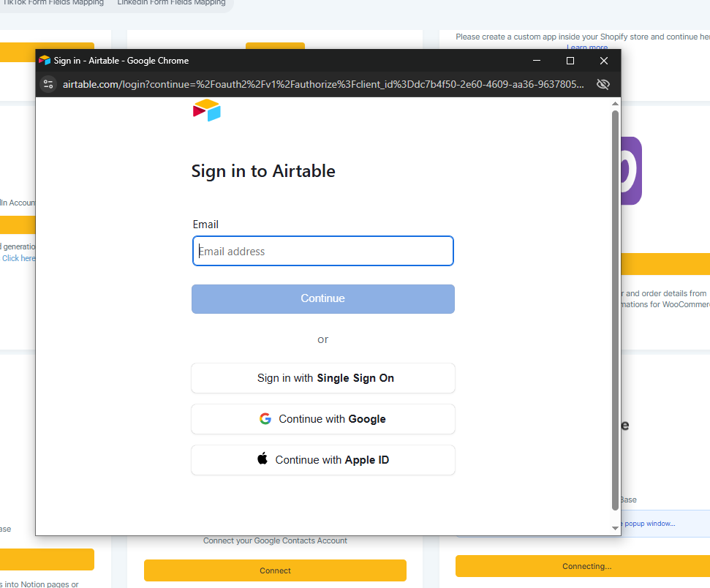Click the Apple logo on the Apple ID button
The image size is (710, 588).
click(263, 459)
